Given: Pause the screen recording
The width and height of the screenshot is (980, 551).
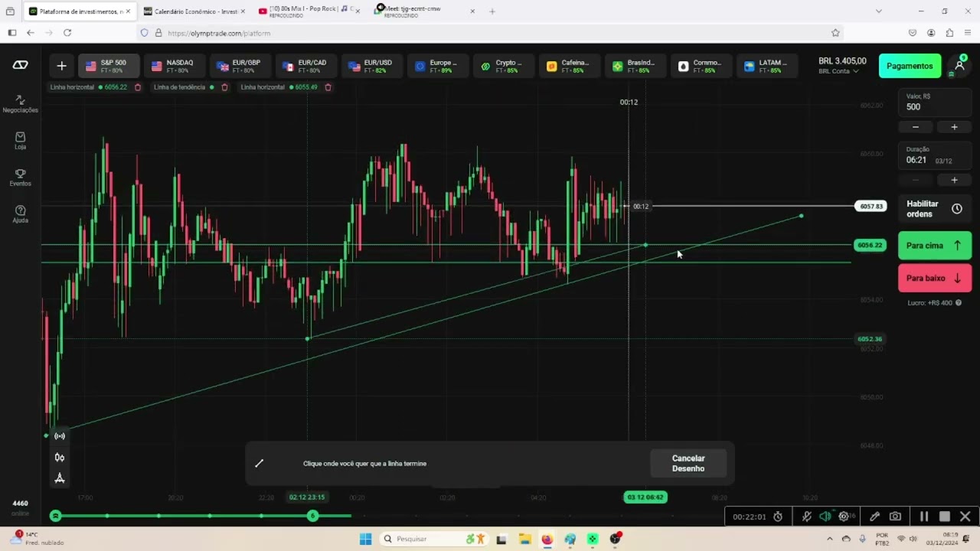Looking at the screenshot, I should (x=924, y=517).
